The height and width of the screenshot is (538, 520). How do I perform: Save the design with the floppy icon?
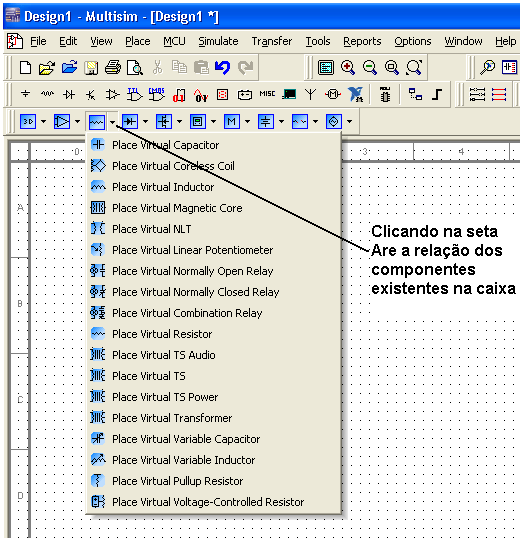point(91,67)
